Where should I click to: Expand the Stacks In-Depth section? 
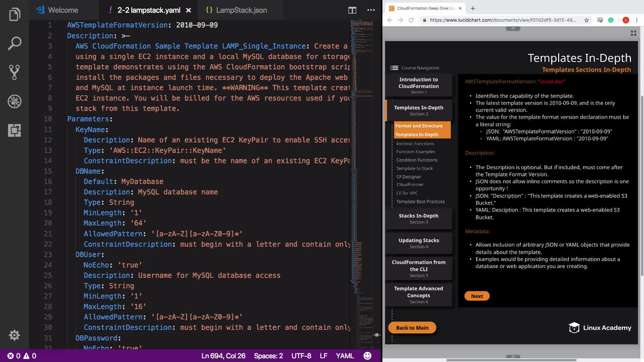point(418,219)
